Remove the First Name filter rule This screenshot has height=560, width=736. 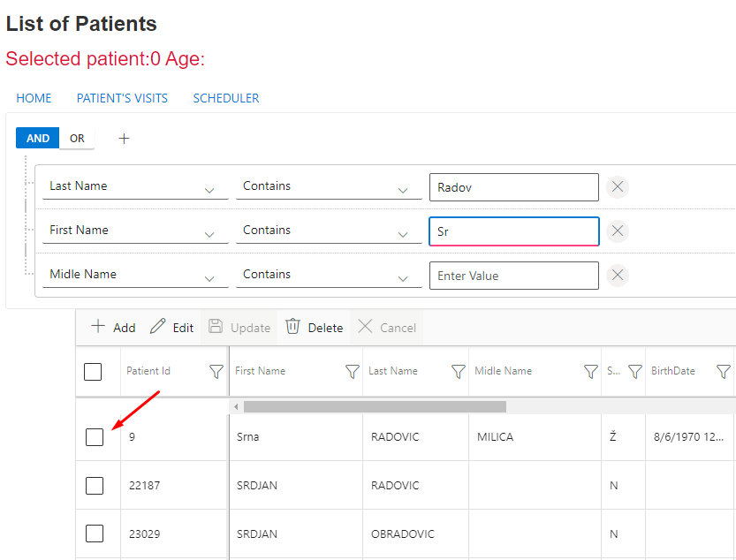[x=618, y=231]
